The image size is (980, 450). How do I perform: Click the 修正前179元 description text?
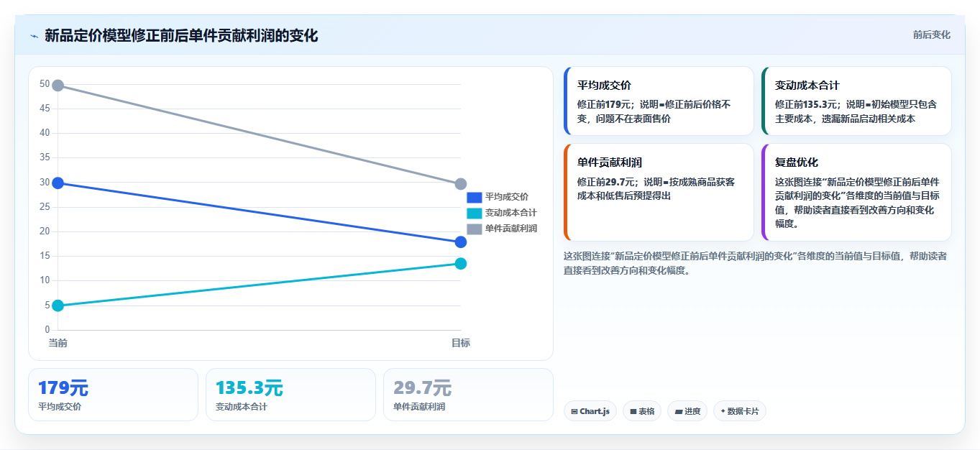654,111
